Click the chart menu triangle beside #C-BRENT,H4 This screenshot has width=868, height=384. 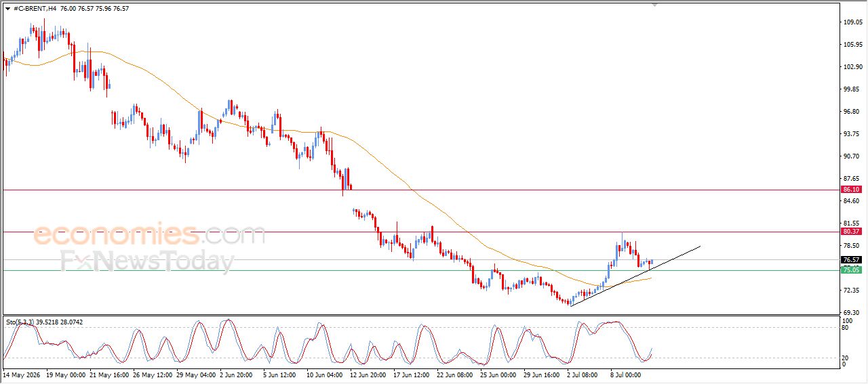(7, 9)
